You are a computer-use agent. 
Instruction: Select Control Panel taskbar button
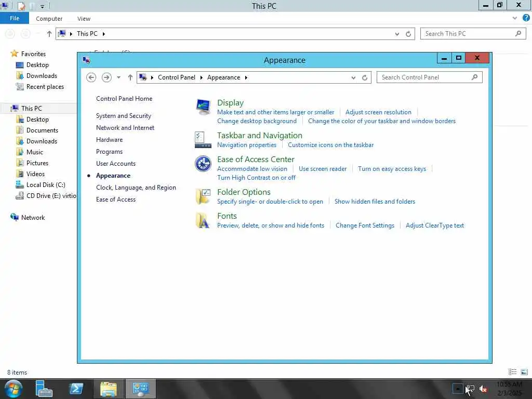(x=140, y=389)
